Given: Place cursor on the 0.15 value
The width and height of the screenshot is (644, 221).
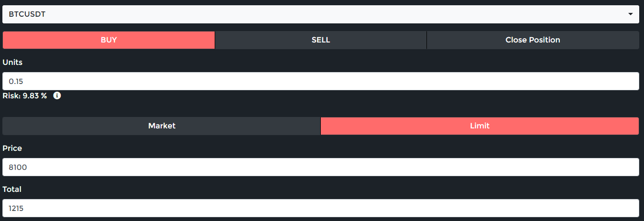Looking at the screenshot, I should 16,82.
